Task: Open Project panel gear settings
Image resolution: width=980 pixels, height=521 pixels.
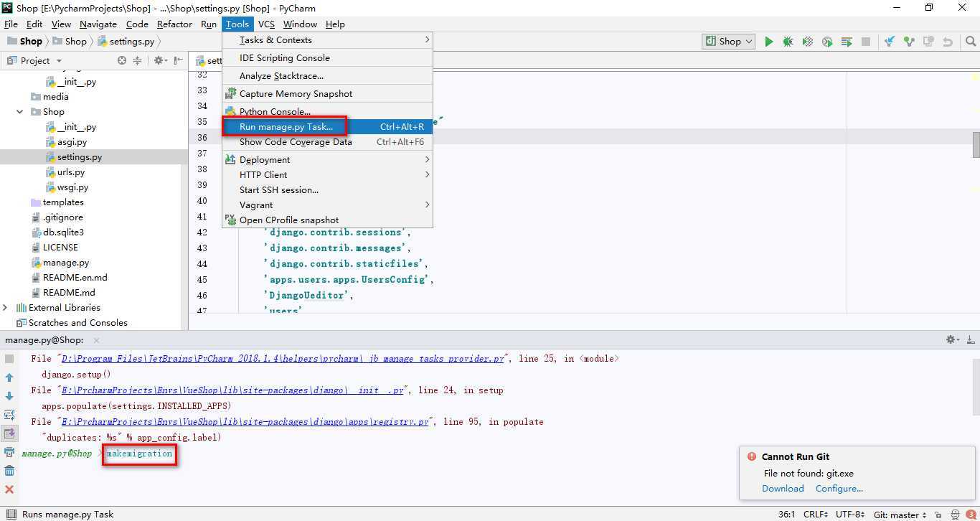Action: click(160, 61)
